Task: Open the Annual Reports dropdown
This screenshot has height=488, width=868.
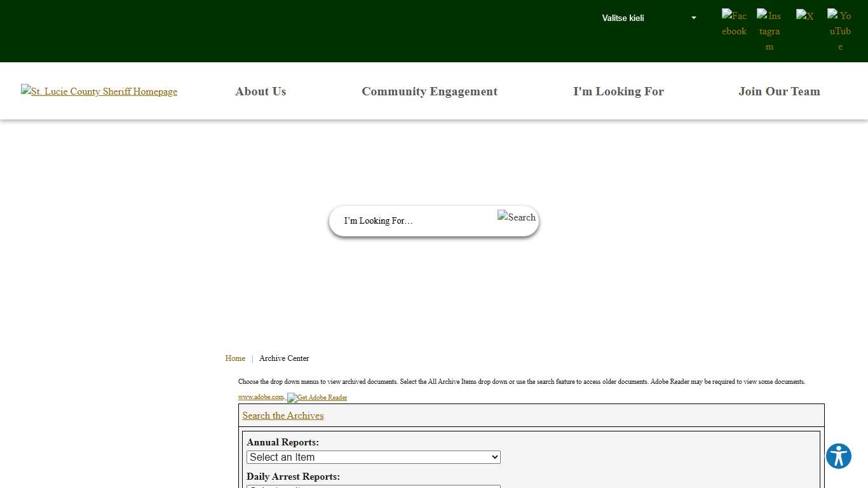Action: click(373, 457)
